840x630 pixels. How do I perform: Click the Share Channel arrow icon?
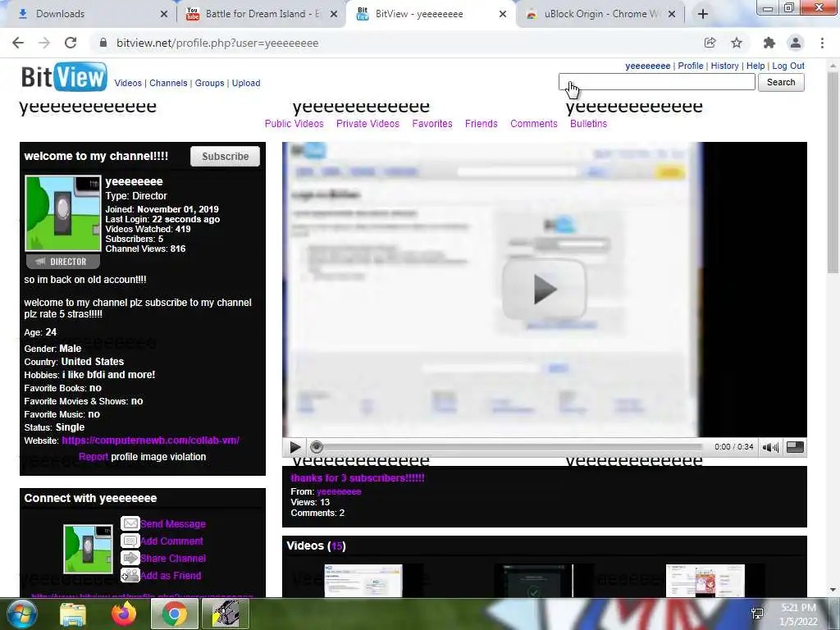[130, 558]
